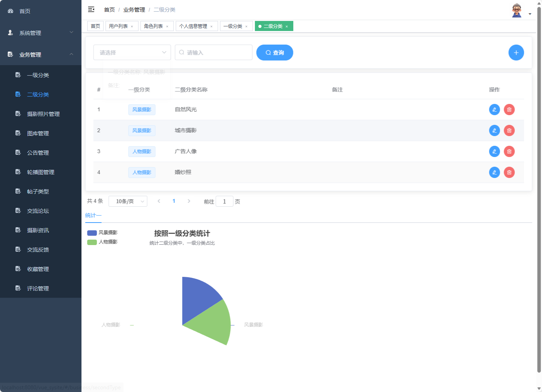Toggle the 风景摄影 legend in pie chart

[103, 233]
